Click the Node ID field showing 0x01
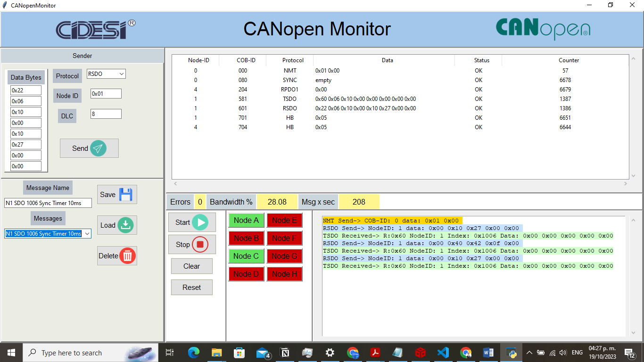 (106, 93)
